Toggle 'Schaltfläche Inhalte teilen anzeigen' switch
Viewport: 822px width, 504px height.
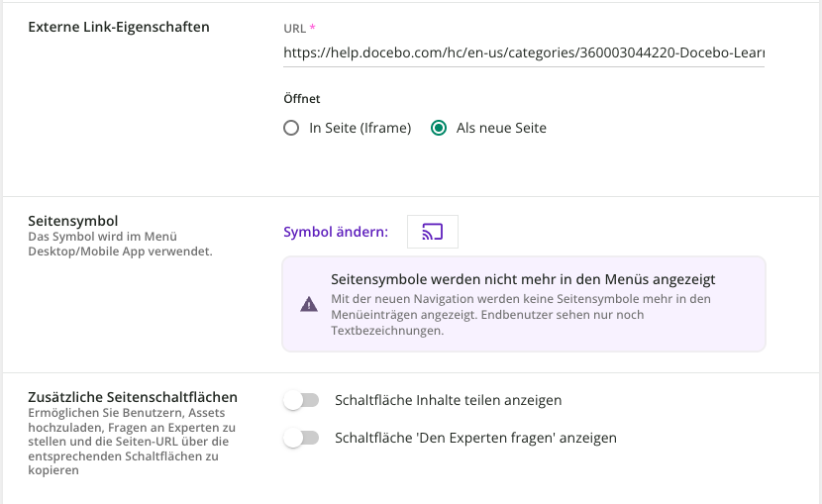point(301,400)
